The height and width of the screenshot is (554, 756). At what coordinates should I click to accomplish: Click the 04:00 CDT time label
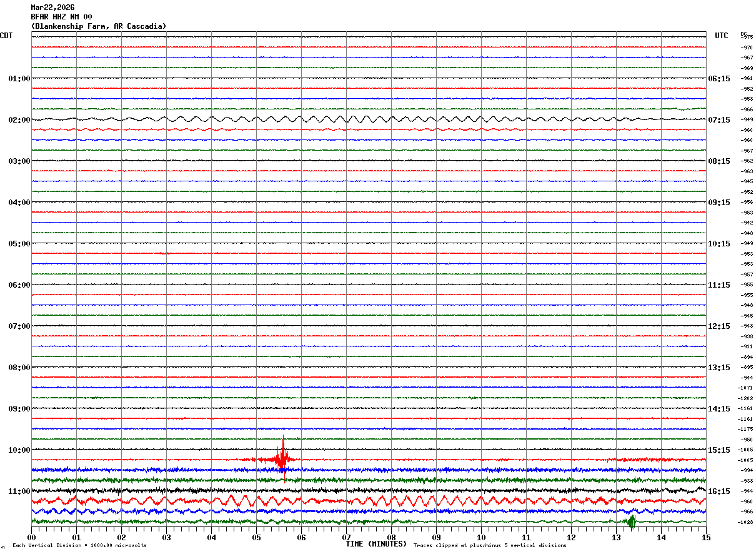19,203
